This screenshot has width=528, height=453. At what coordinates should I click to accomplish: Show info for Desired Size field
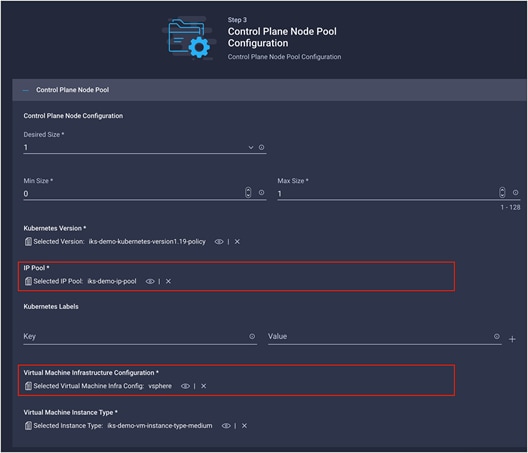[261, 147]
